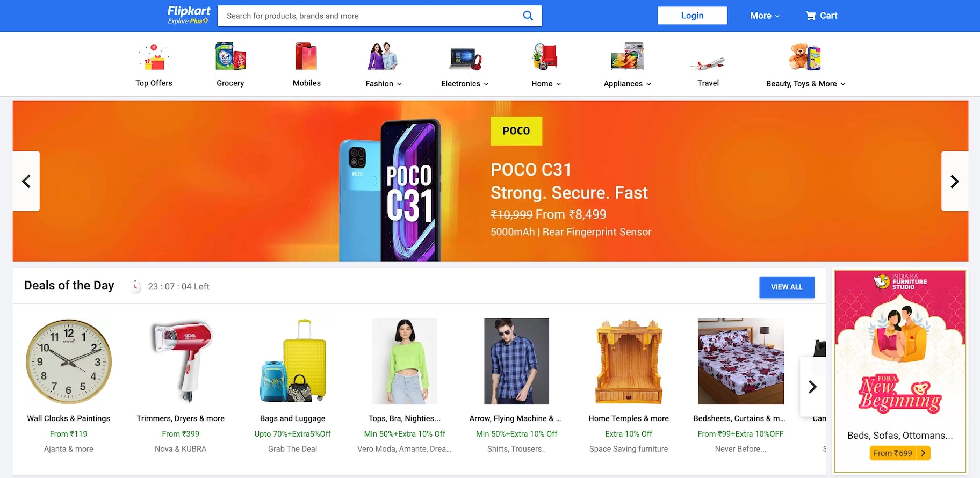Open the floral bedsheet image
Viewport: 980px width, 478px height.
pyautogui.click(x=741, y=361)
